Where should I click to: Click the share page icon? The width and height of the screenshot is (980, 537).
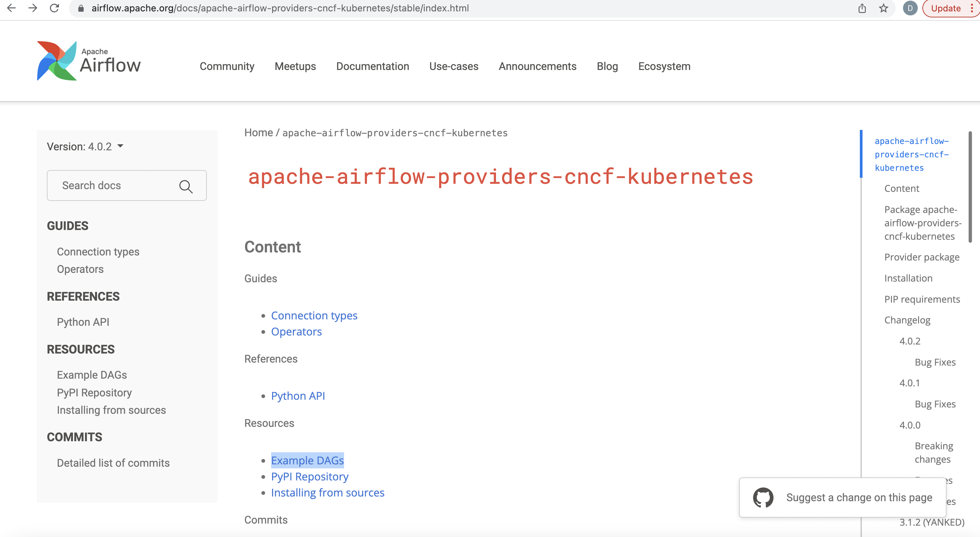coord(862,8)
